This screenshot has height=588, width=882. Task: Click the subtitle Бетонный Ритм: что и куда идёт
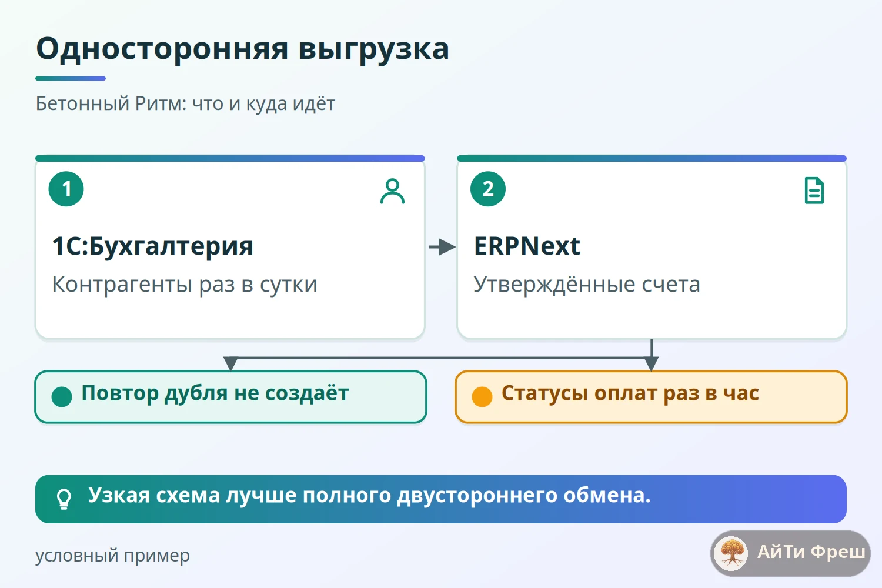185,103
